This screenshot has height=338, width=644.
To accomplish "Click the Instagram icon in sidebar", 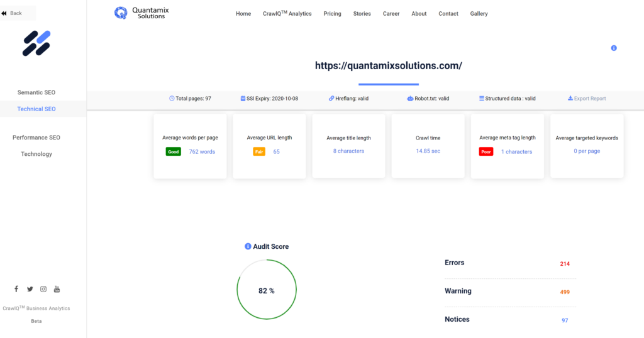I will [43, 289].
